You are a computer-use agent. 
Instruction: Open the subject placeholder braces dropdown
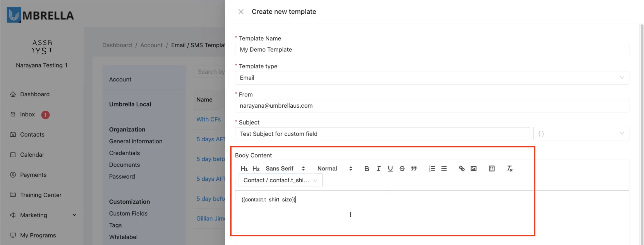(x=581, y=134)
